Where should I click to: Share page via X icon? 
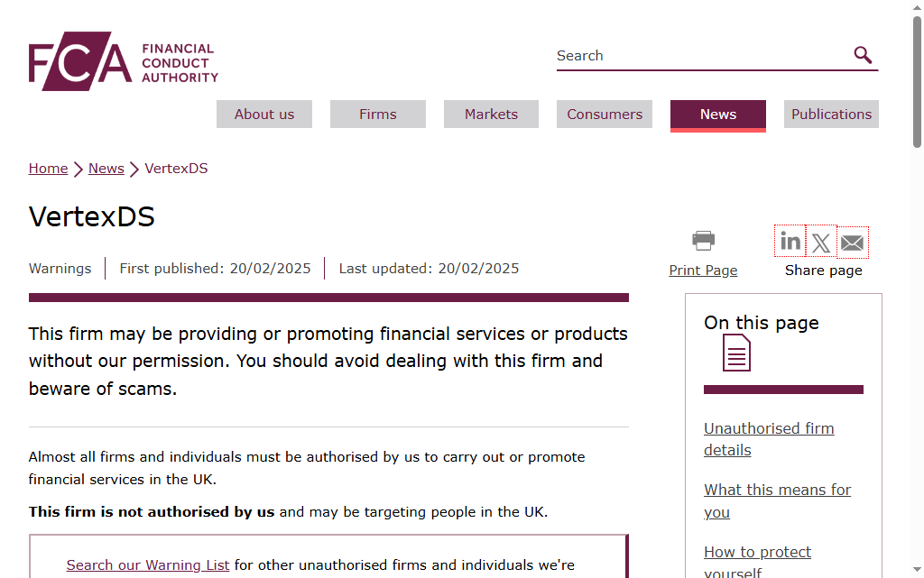(x=821, y=242)
